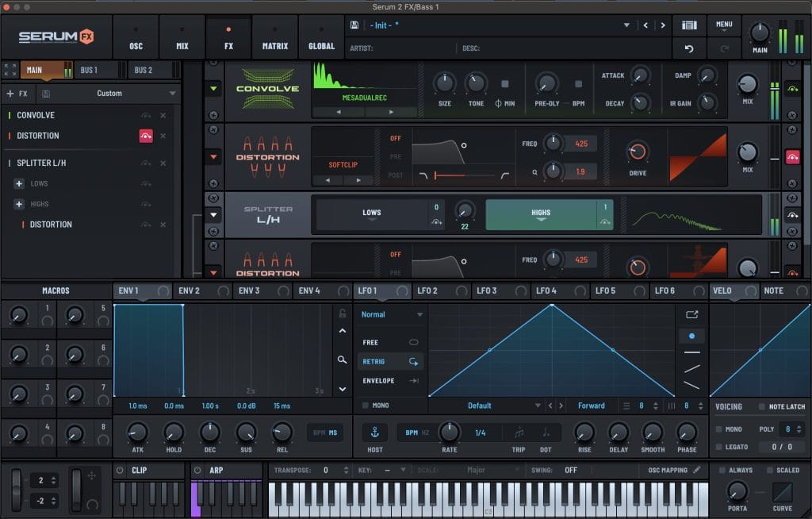Viewport: 812px width, 519px height.
Task: Click the Forward LFO direction label
Action: (591, 406)
